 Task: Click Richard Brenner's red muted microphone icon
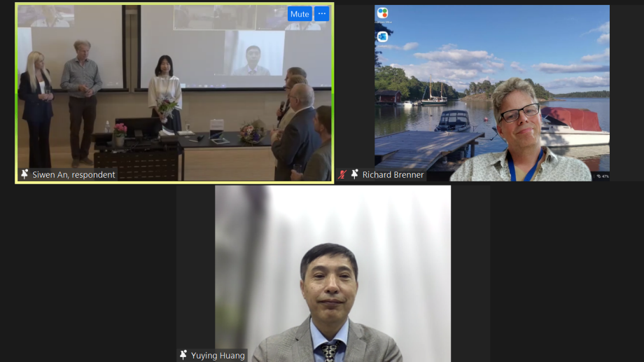click(x=343, y=174)
